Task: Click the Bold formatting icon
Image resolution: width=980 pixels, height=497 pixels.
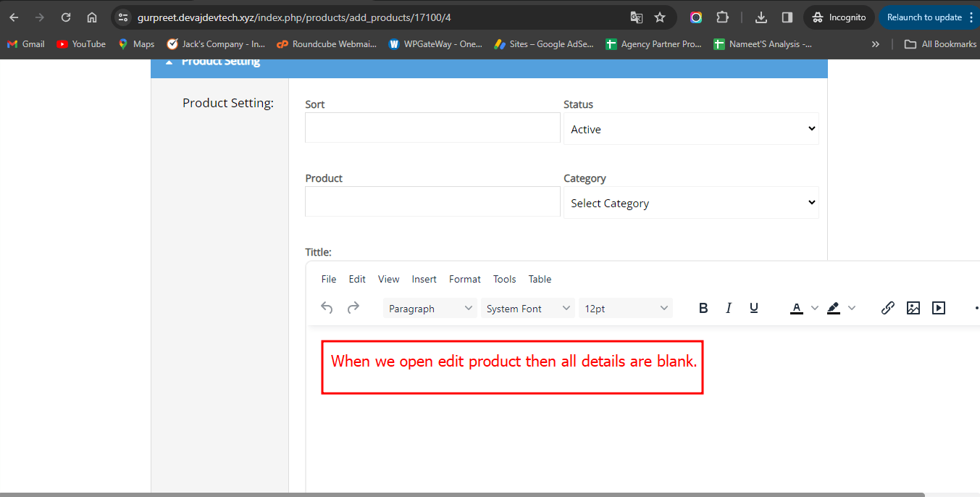Action: point(703,308)
